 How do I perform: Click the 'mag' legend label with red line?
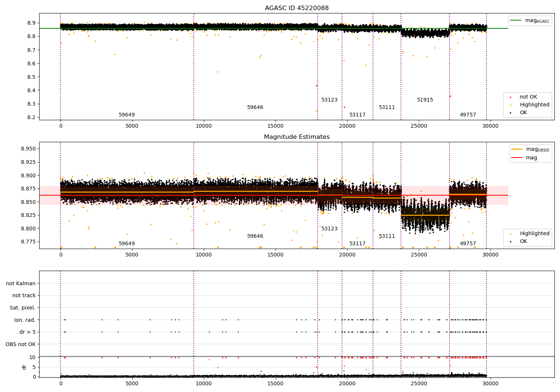532,158
